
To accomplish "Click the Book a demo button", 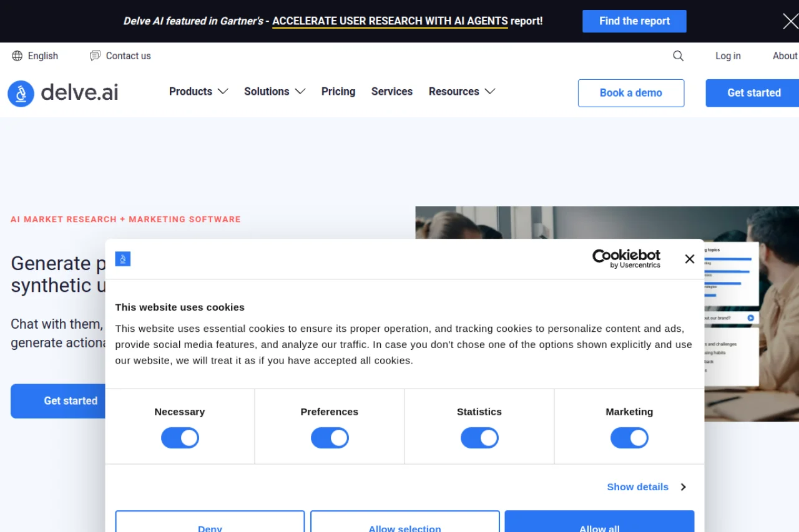I will 631,93.
